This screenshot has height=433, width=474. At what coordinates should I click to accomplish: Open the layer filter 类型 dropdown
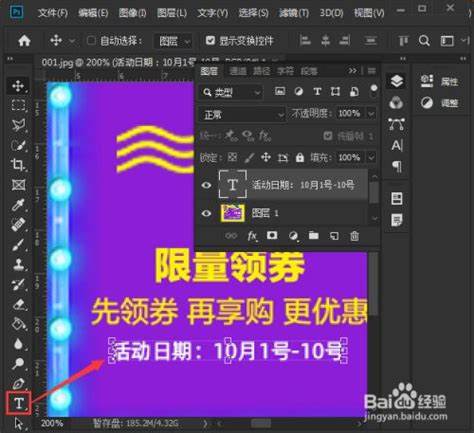click(x=230, y=92)
